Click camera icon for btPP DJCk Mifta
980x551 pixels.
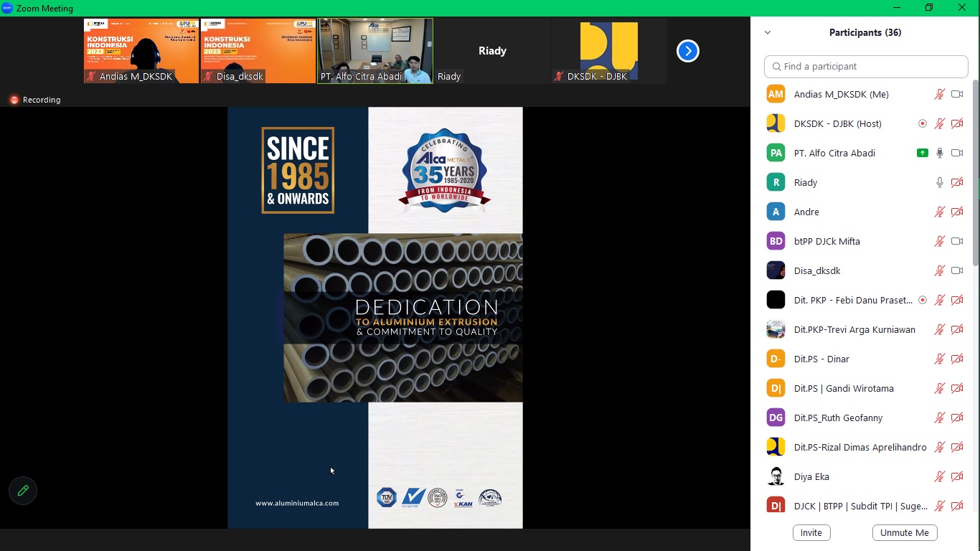(957, 241)
